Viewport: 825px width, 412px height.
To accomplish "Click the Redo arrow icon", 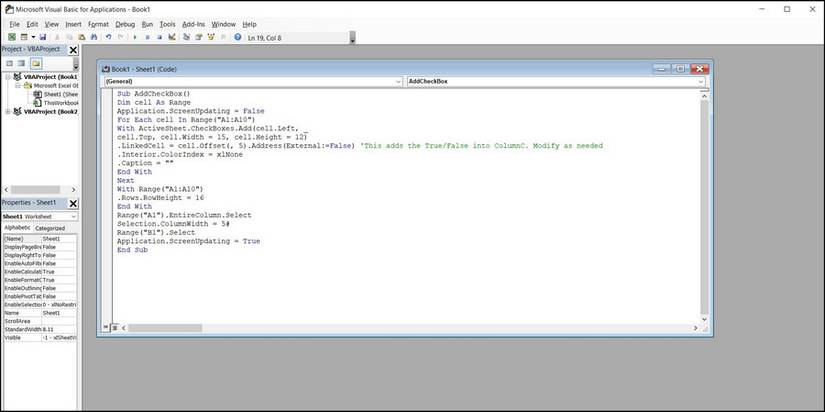I will (120, 37).
